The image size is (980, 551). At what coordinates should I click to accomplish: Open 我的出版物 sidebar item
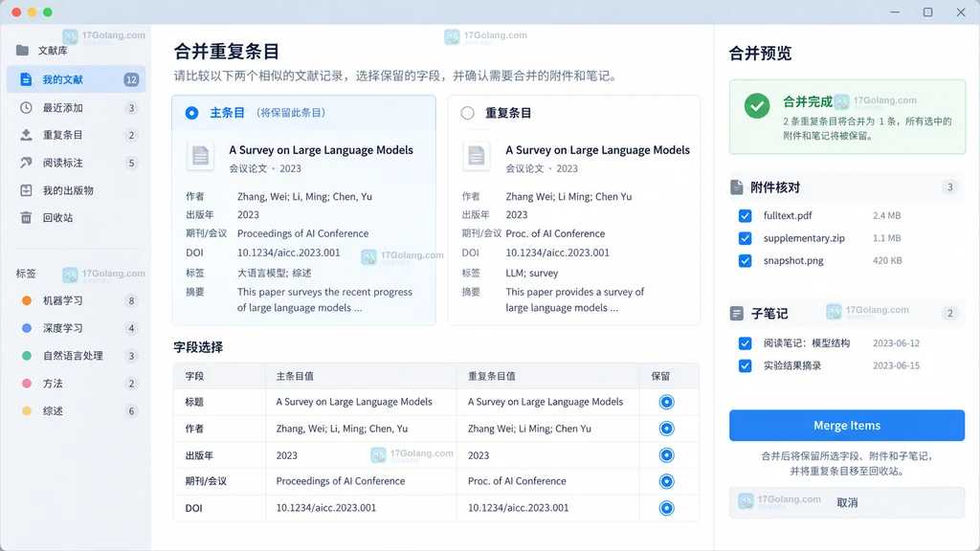tap(77, 190)
